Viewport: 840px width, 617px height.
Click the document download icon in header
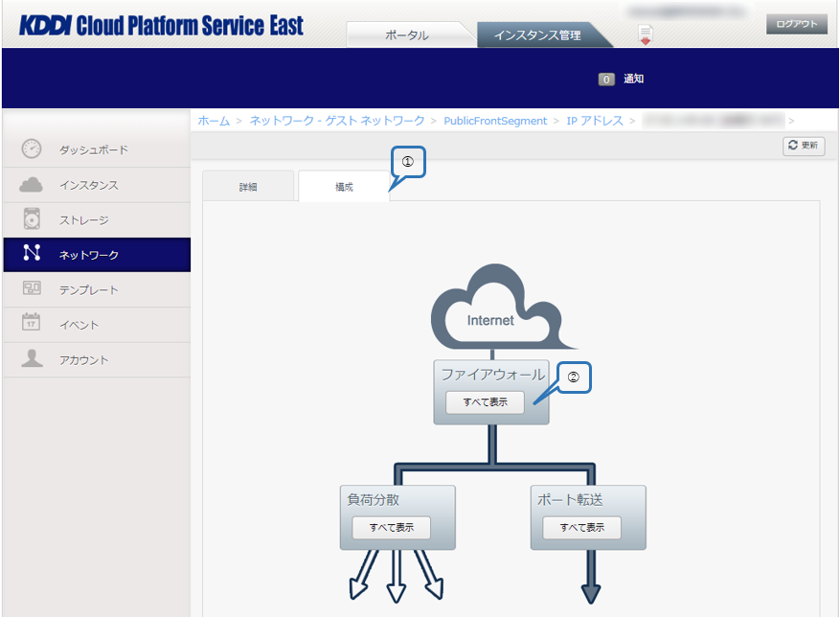tap(646, 34)
